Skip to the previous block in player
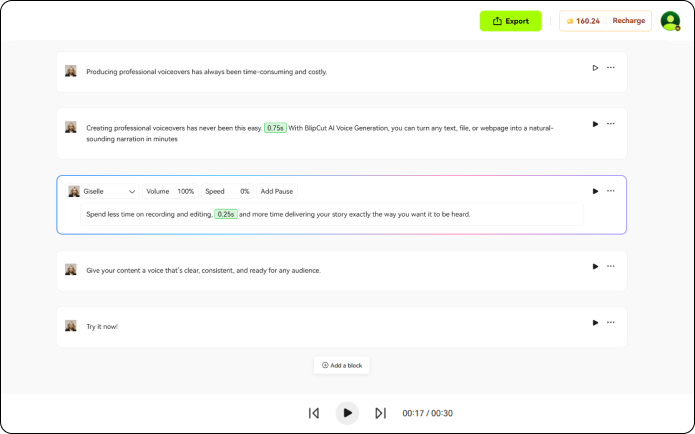The image size is (695, 434). point(314,413)
